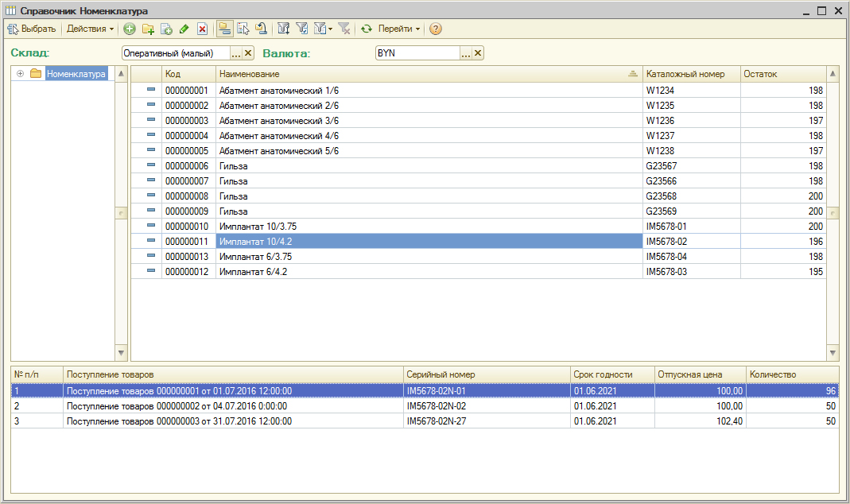The height and width of the screenshot is (504, 850).
Task: Clear the Склад field with X button
Action: tap(247, 53)
